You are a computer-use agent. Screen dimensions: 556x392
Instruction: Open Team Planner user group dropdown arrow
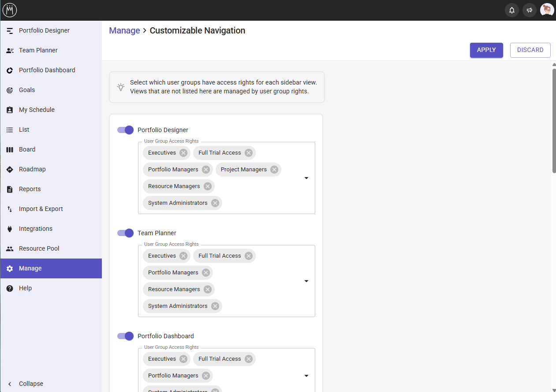306,281
